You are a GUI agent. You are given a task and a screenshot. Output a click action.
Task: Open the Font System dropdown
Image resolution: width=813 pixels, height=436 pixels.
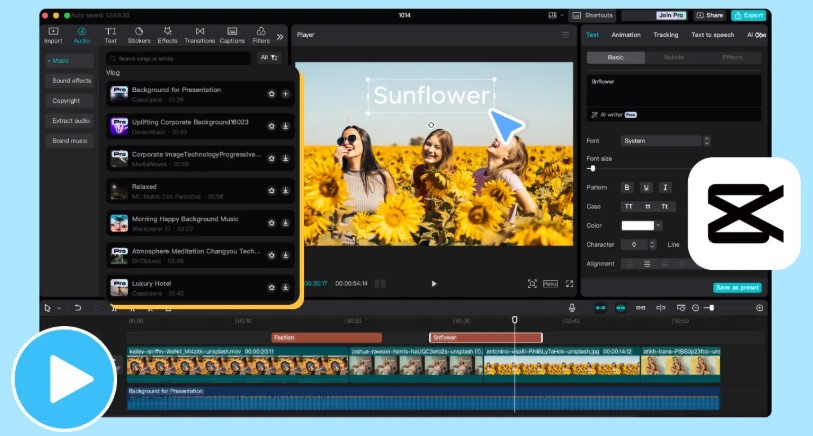[x=665, y=141]
